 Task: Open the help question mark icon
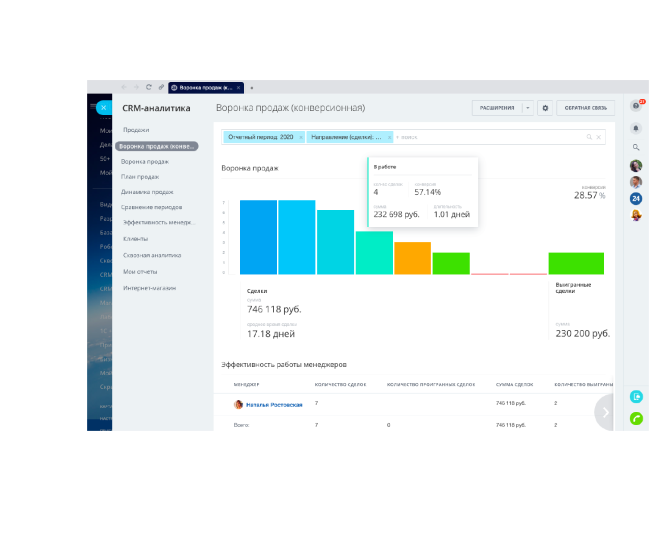point(636,106)
